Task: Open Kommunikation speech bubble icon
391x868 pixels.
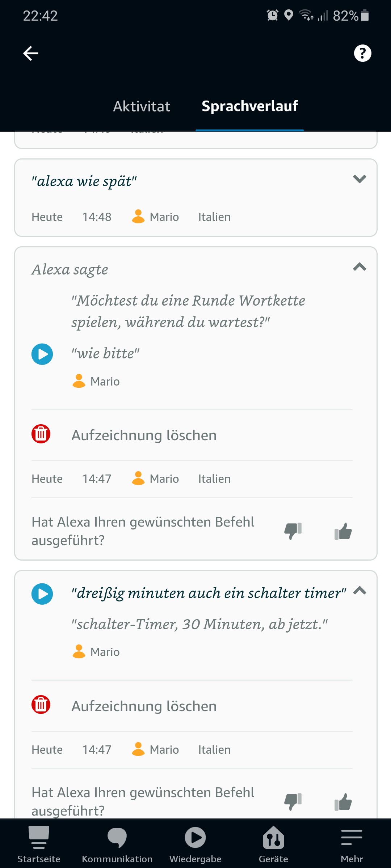Action: [117, 838]
